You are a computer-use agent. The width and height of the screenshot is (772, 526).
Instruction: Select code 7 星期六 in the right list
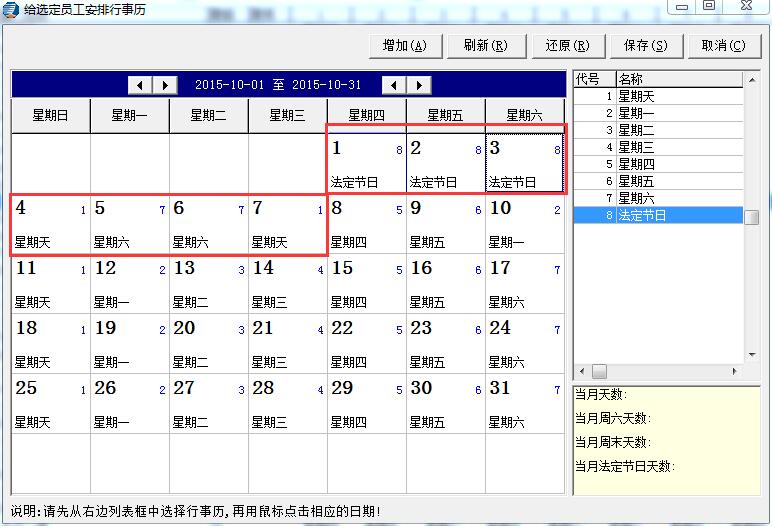(x=658, y=198)
